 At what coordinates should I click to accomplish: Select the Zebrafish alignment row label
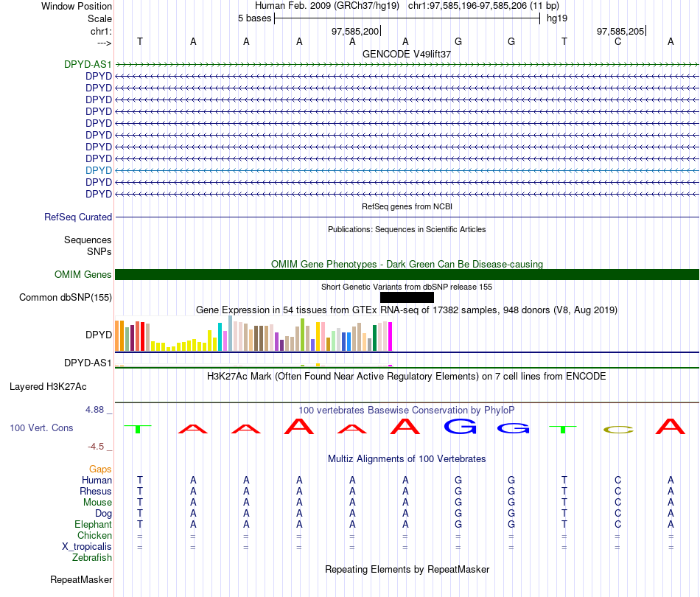click(92, 558)
